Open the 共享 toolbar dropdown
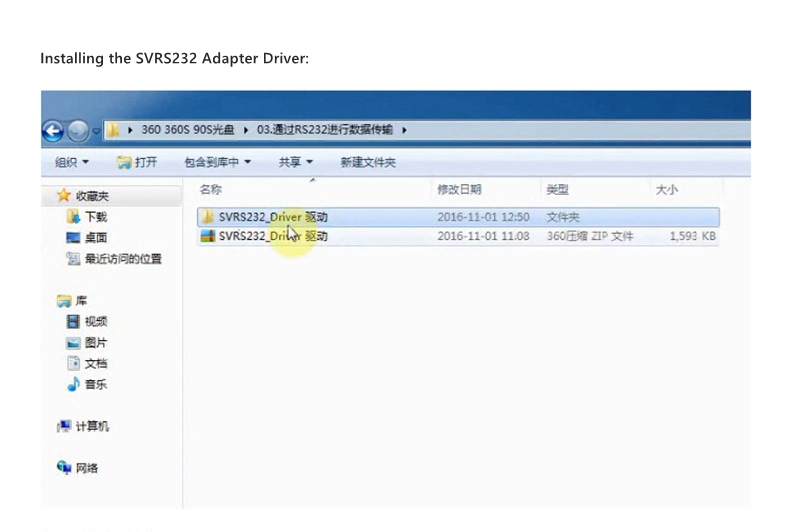This screenshot has height=532, width=790. click(296, 162)
